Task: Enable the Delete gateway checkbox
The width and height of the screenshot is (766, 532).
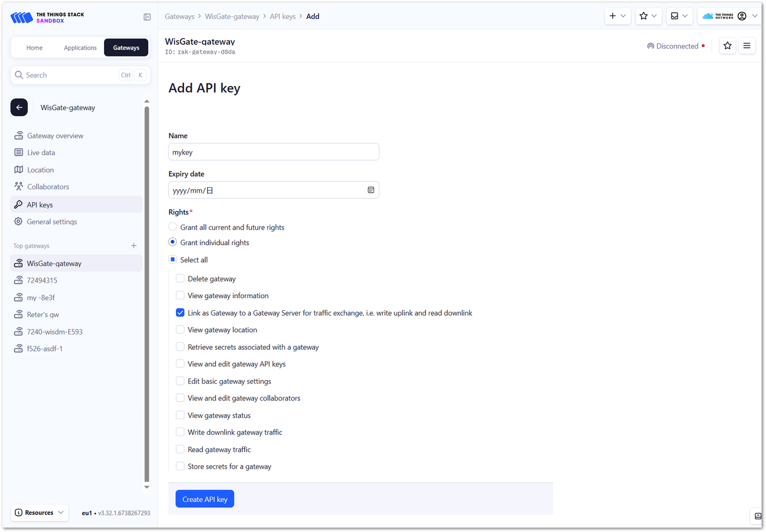Action: tap(180, 279)
